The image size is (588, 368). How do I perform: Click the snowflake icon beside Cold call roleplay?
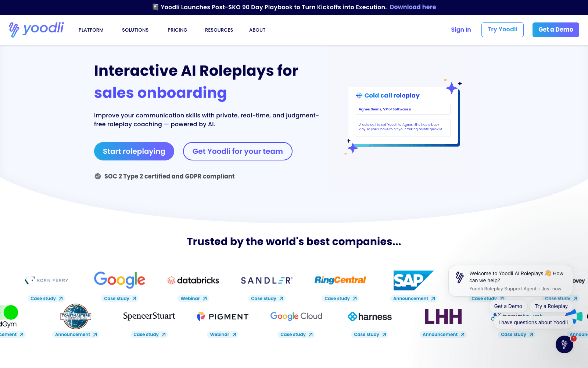coord(359,96)
